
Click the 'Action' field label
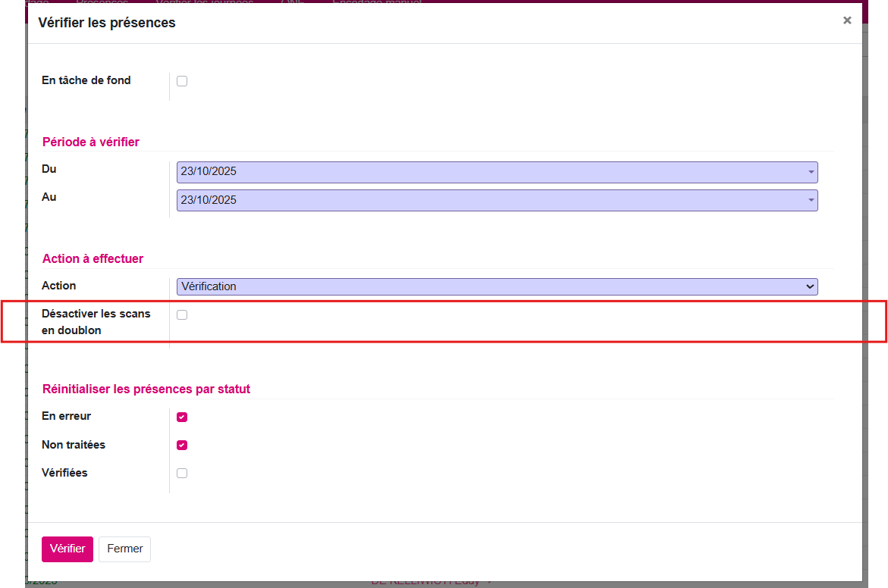pos(59,286)
